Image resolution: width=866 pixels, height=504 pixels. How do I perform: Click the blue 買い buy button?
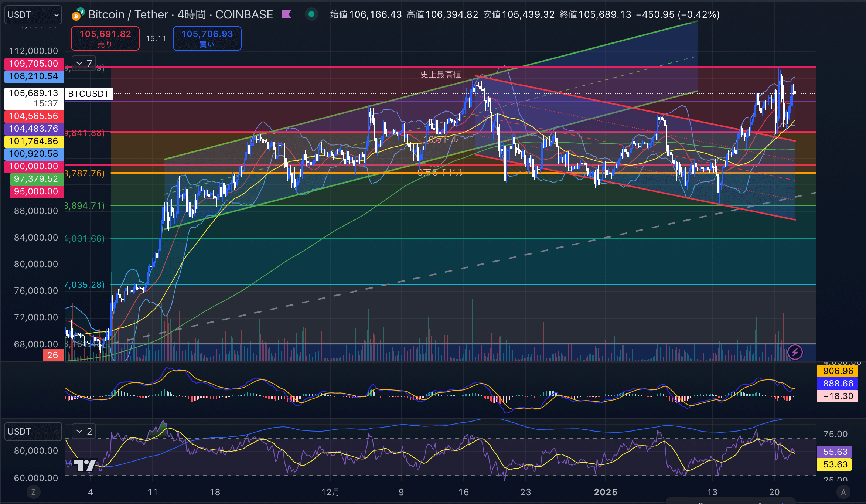207,38
